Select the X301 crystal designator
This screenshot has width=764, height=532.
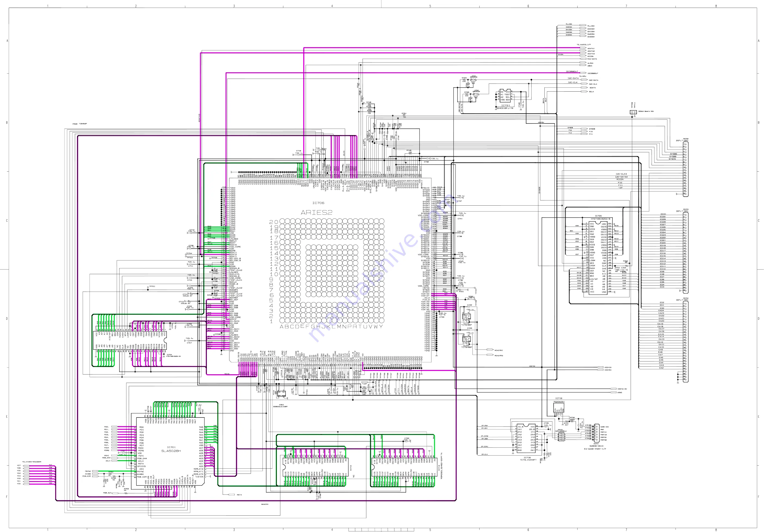[x=281, y=405]
